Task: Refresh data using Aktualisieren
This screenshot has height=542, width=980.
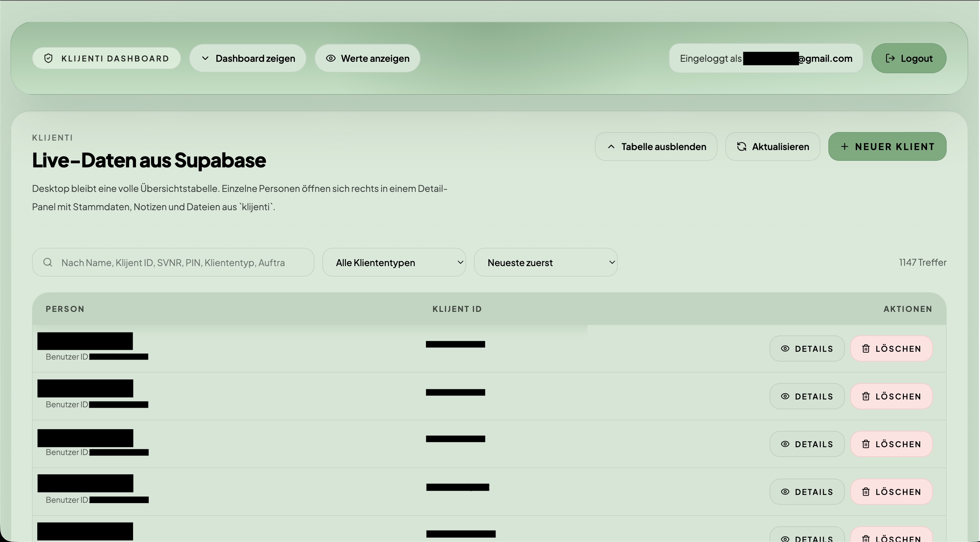Action: tap(773, 146)
